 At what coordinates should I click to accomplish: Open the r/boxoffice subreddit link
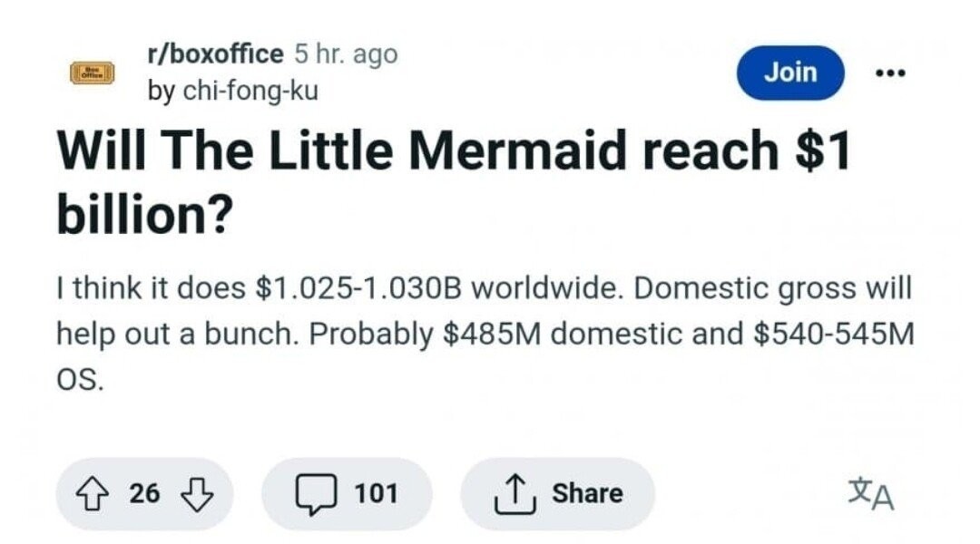(x=215, y=54)
